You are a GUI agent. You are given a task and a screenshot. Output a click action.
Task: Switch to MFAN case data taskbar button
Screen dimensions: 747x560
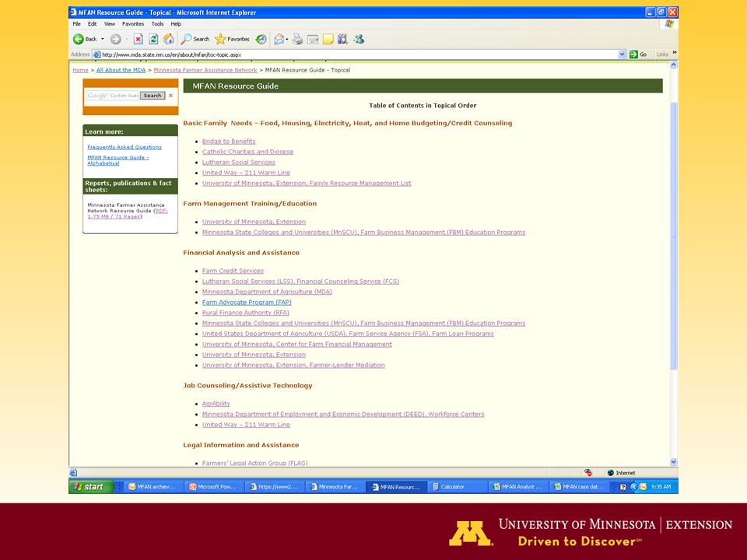pyautogui.click(x=579, y=487)
